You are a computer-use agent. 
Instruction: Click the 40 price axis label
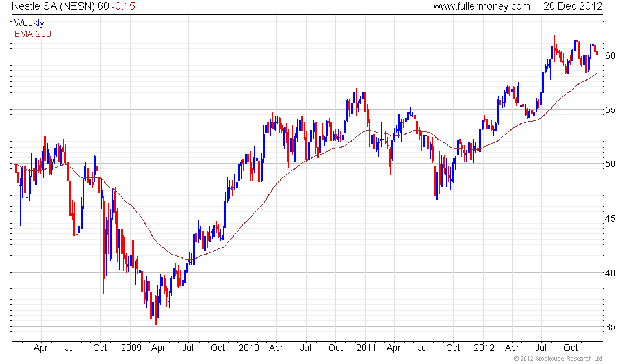coord(610,273)
